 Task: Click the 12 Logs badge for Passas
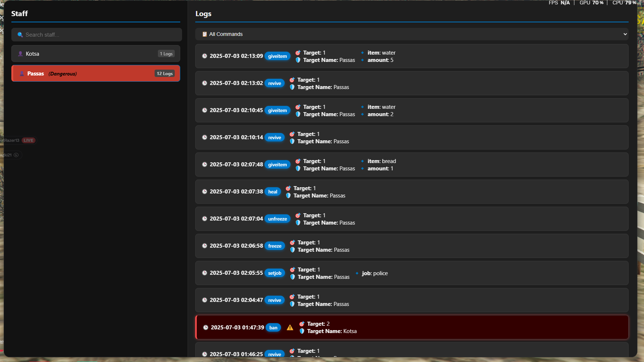point(164,74)
